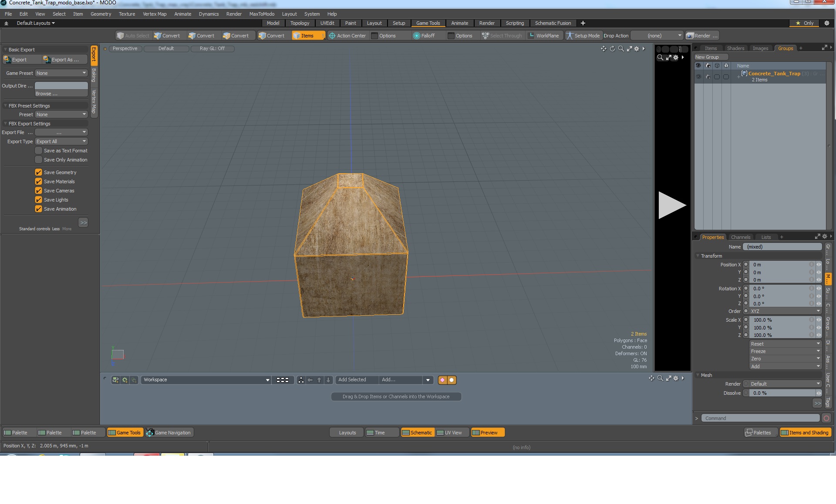Click the Browse button for output directory
Image resolution: width=836 pixels, height=504 pixels.
[61, 94]
